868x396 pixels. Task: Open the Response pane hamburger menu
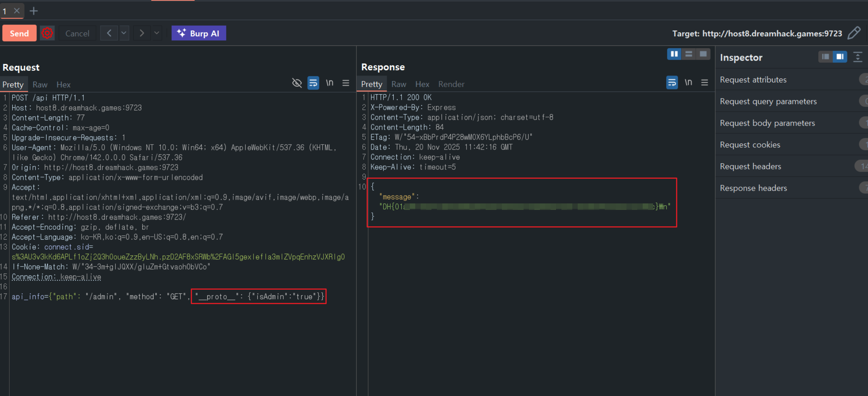pos(704,83)
